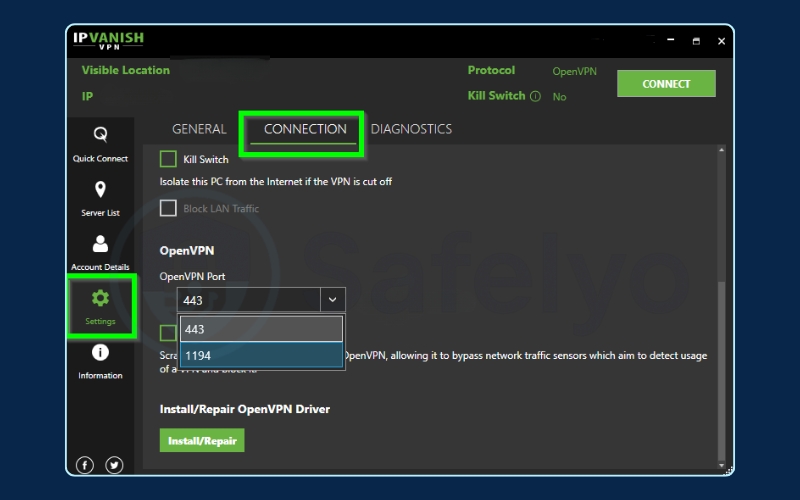This screenshot has height=500, width=800.
Task: Click the settings panel vertical scrollbar
Action: coord(722,370)
